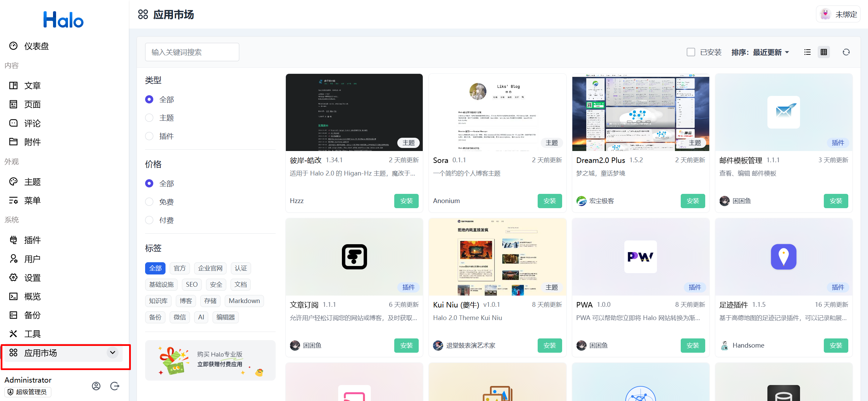The height and width of the screenshot is (401, 868).
Task: Select 免费 price filter
Action: tap(149, 202)
